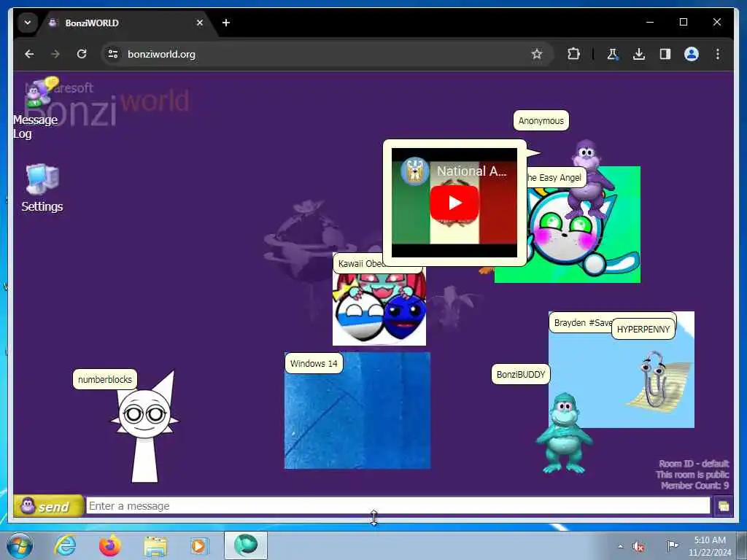Click the taskbar clock 5:10 AM
The height and width of the screenshot is (560, 747).
[709, 546]
